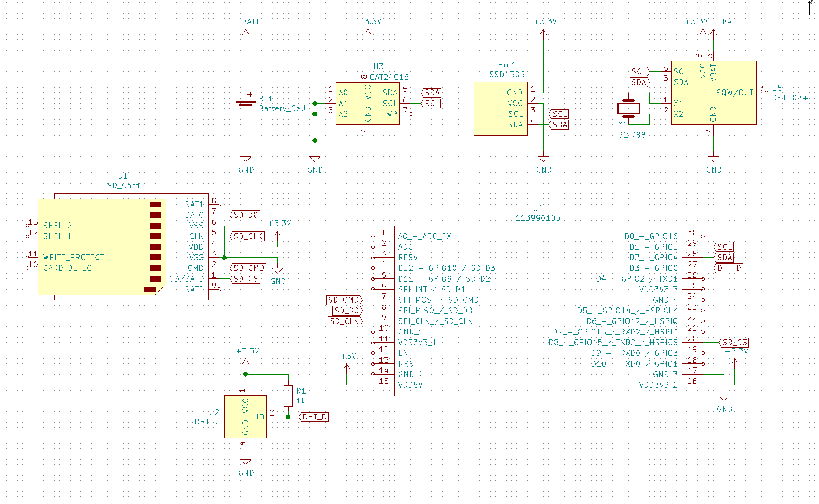Click the 'NRST' pin name on U4
The width and height of the screenshot is (819, 504).
pos(408,364)
